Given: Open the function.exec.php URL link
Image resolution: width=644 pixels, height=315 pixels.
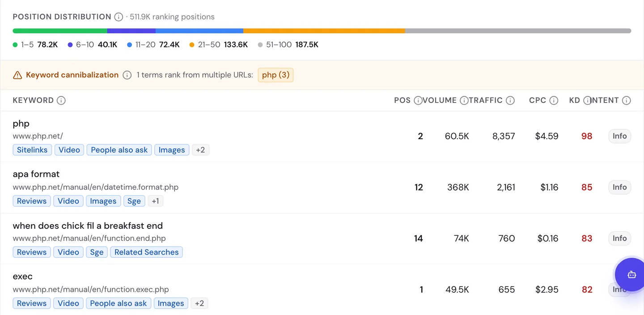Looking at the screenshot, I should (91, 289).
